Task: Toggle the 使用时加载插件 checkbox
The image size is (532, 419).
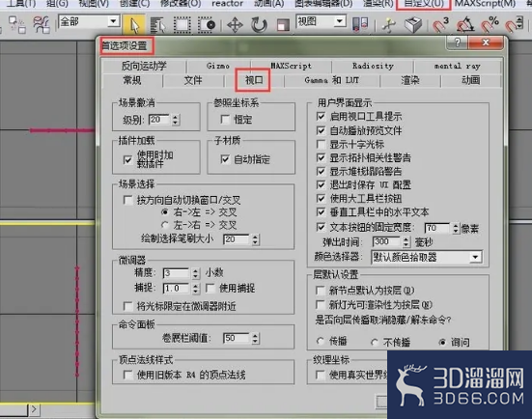Action: [127, 159]
